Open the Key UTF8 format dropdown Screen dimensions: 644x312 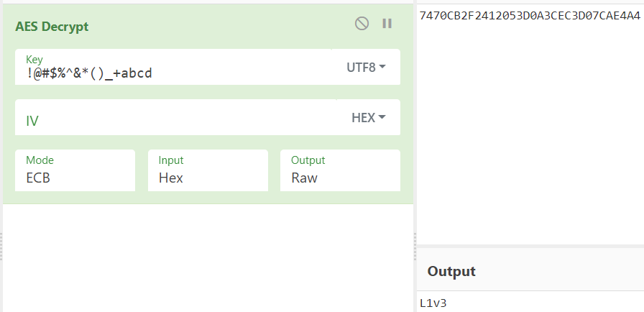[x=366, y=67]
